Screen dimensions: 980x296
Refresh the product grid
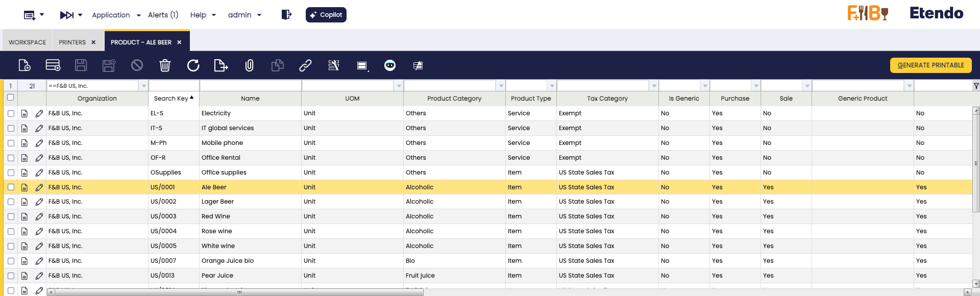coord(193,65)
